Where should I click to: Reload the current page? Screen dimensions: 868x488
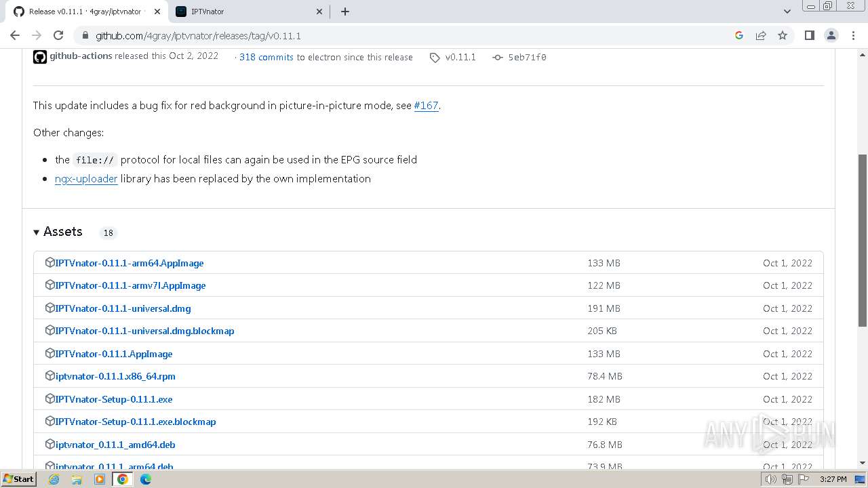coord(58,35)
